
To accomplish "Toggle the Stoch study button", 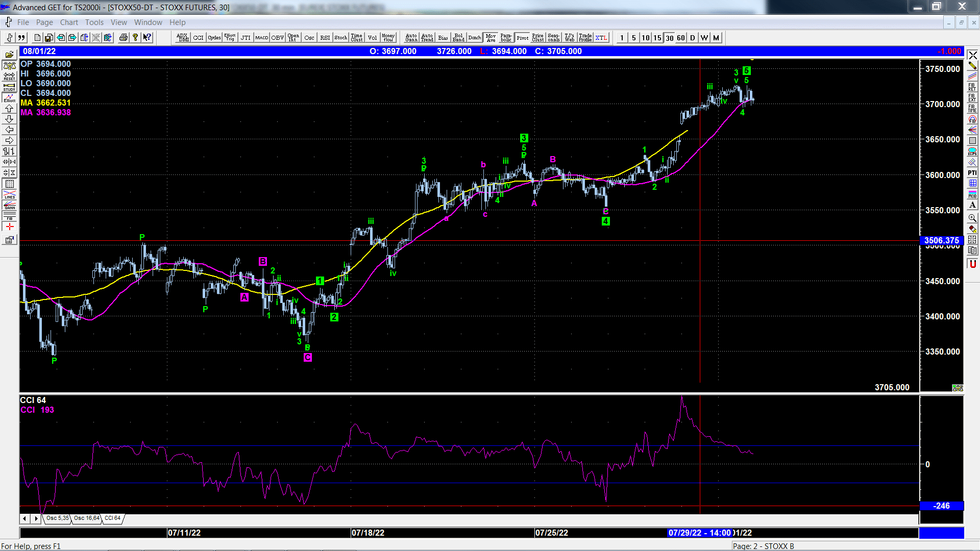I will 340,38.
